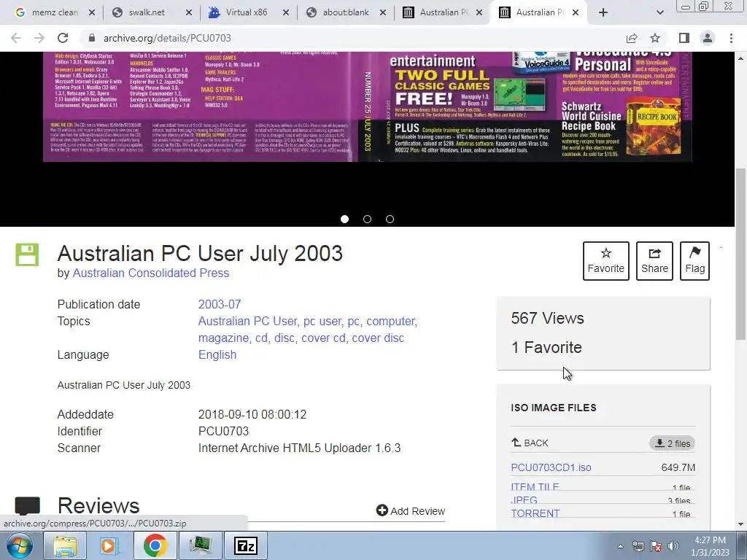
Task: Open cover disc topic link
Action: click(378, 338)
